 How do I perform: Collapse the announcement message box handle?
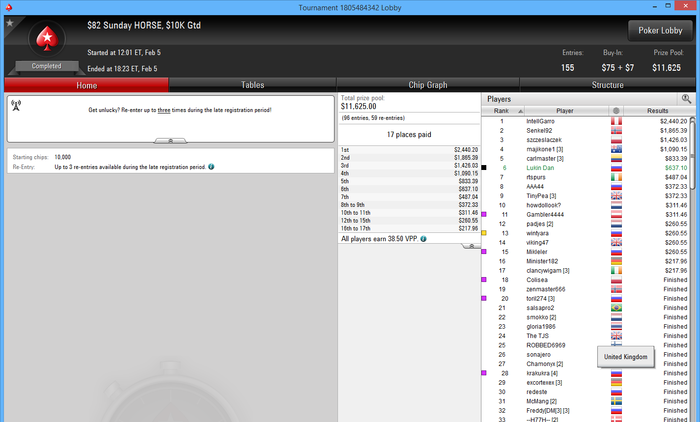pyautogui.click(x=171, y=141)
